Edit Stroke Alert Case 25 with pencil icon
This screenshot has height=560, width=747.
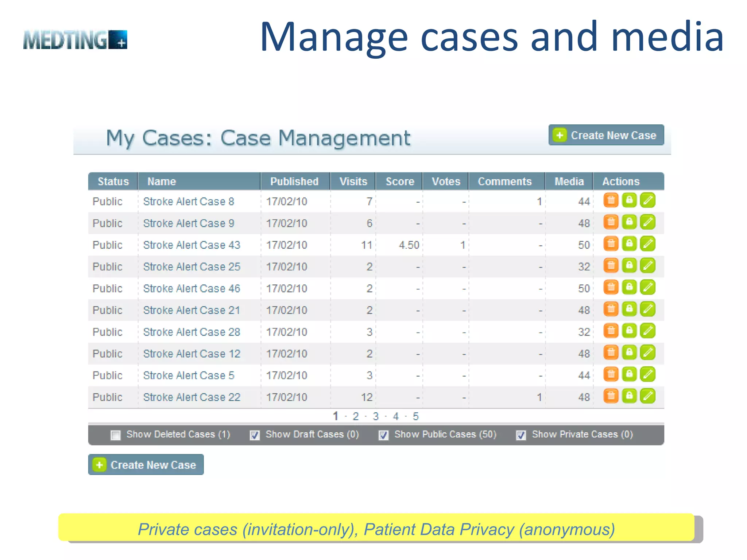click(648, 265)
